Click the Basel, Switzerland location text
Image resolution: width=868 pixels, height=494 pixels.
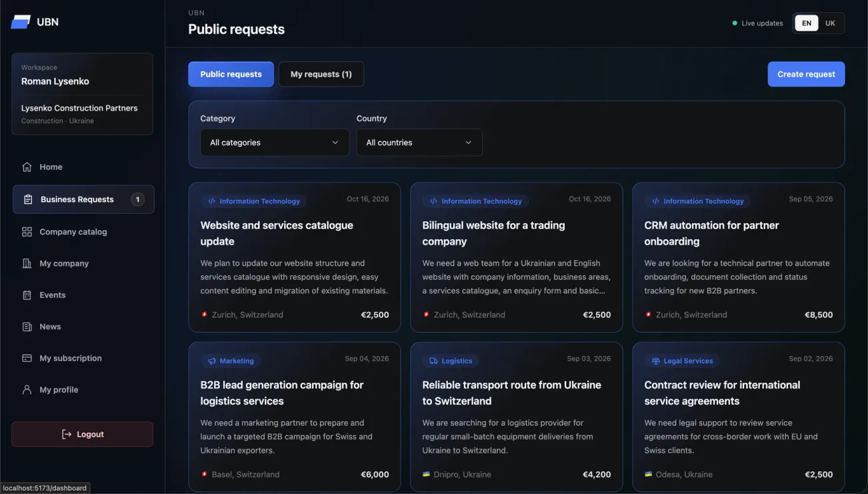(x=246, y=475)
